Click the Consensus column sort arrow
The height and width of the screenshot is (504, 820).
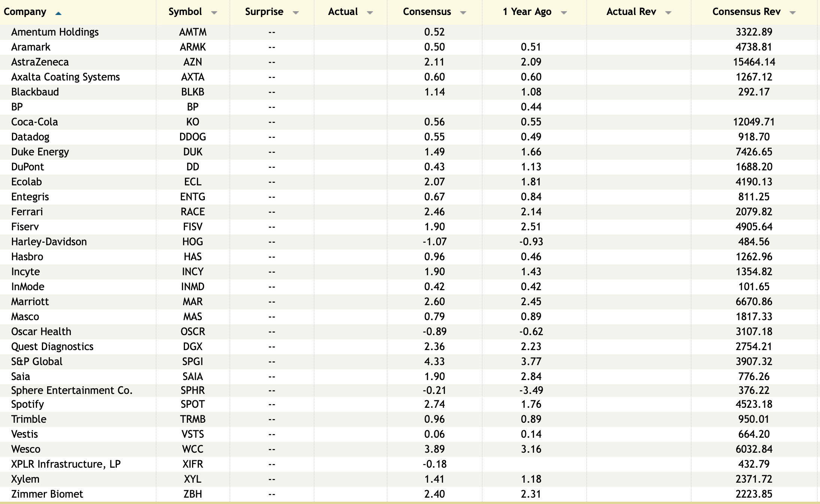click(463, 13)
